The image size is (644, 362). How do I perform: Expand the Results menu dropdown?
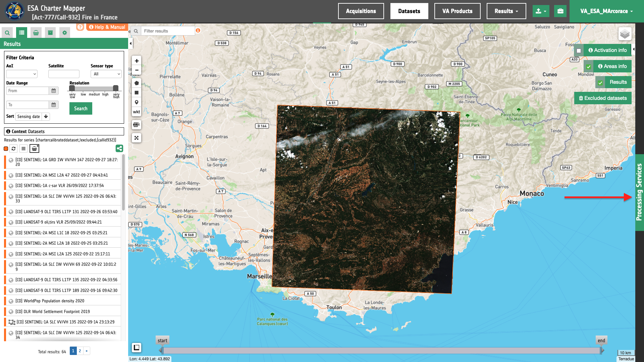pos(506,11)
